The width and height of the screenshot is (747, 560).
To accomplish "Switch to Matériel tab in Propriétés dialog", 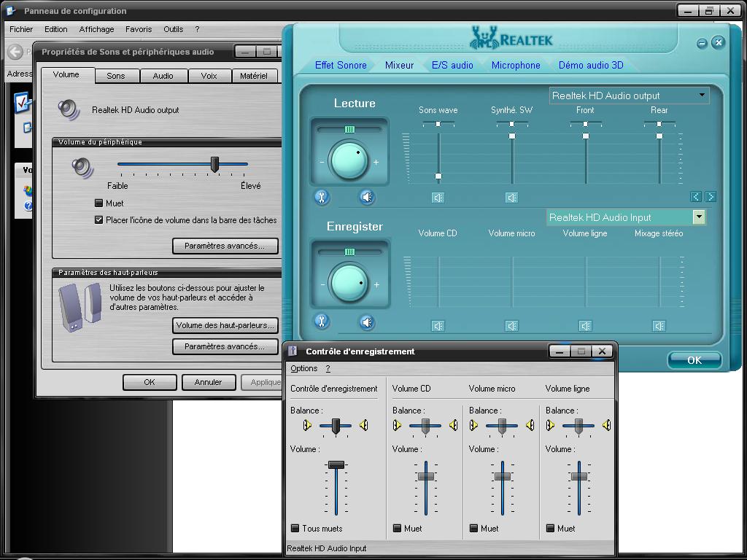I will [x=254, y=76].
